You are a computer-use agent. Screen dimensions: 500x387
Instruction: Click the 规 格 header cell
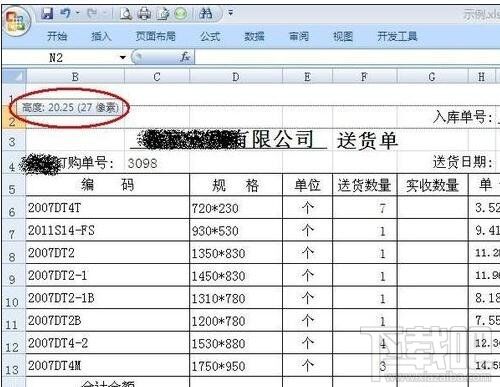click(236, 185)
